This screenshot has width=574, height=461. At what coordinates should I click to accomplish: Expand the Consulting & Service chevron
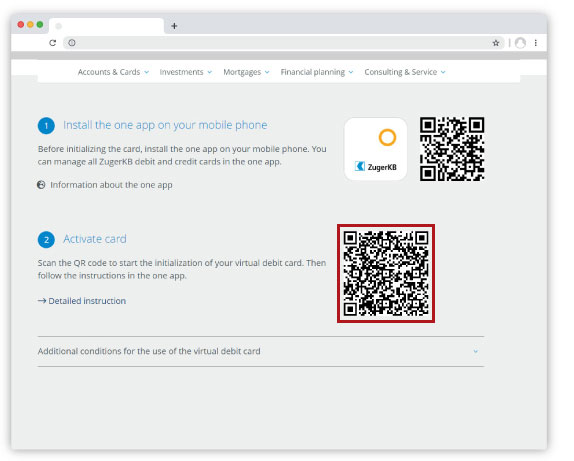[443, 72]
